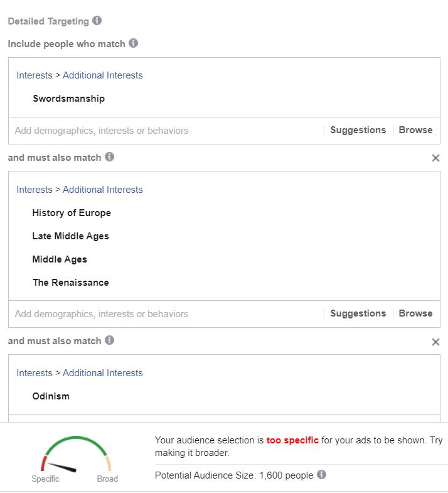The height and width of the screenshot is (493, 448).
Task: Open Browse in the Swordsmanship targeting box
Action: [x=415, y=130]
